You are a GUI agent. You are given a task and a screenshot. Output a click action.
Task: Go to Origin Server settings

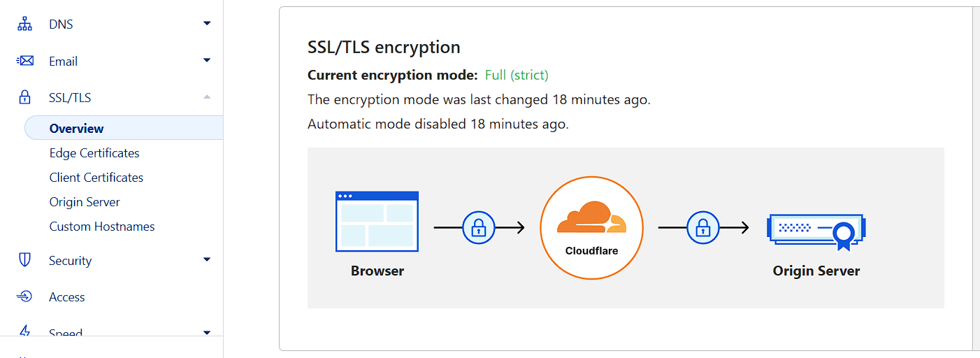(85, 202)
